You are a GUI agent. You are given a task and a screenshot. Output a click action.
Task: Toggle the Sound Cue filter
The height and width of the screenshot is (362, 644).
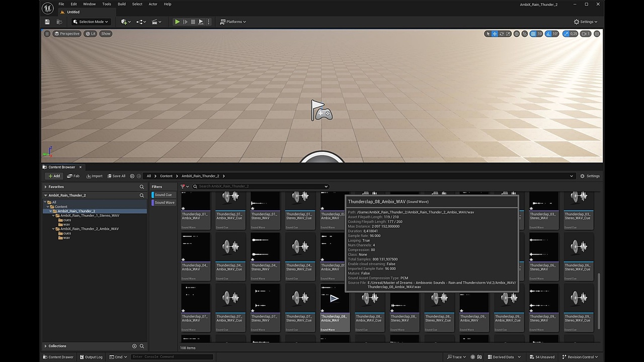(x=163, y=195)
